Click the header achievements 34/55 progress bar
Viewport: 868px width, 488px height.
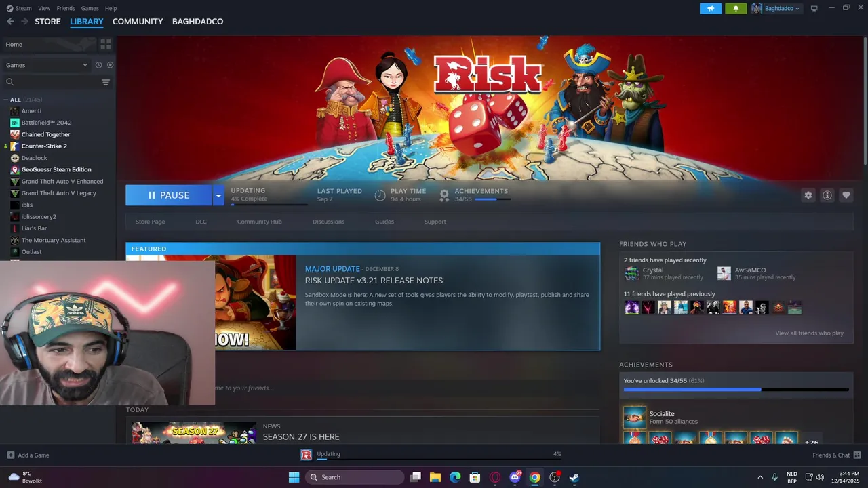coord(492,199)
